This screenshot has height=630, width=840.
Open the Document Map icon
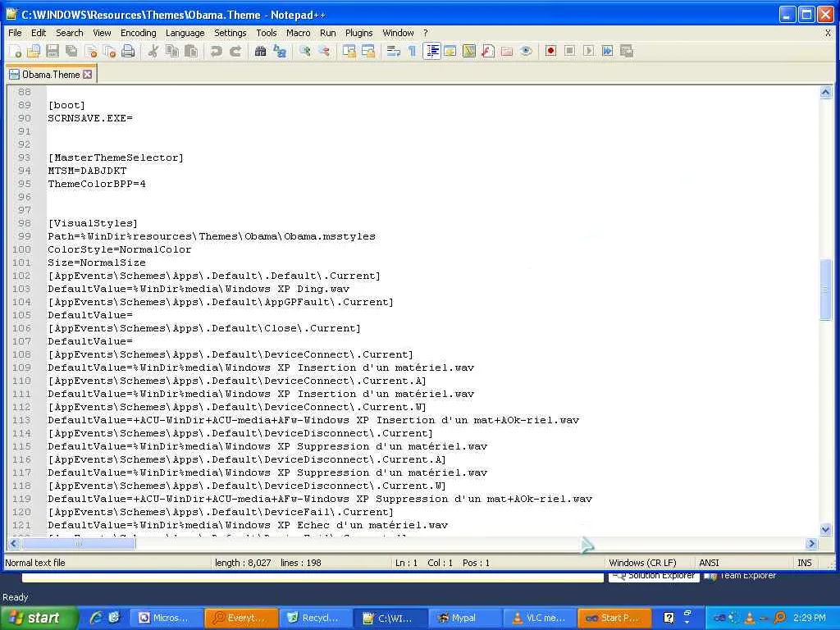click(x=469, y=51)
